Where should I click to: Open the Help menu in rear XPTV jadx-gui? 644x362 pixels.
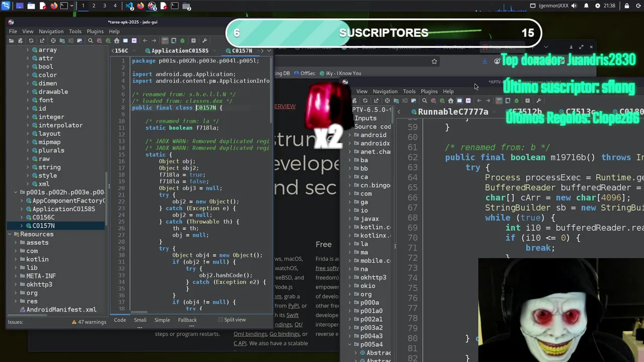pyautogui.click(x=448, y=92)
